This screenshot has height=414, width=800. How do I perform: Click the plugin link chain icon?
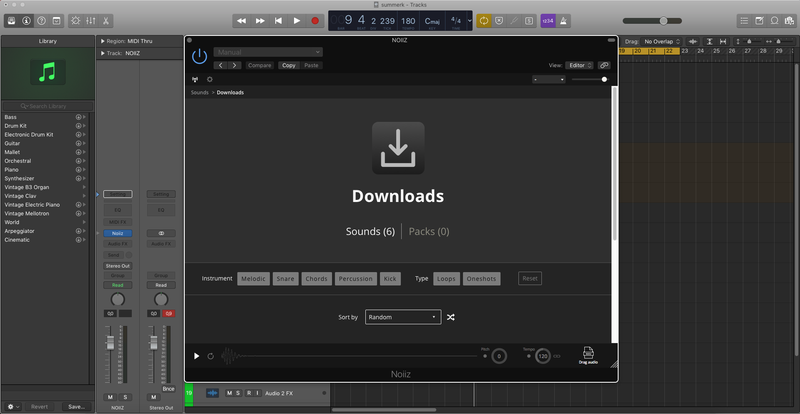(x=604, y=65)
